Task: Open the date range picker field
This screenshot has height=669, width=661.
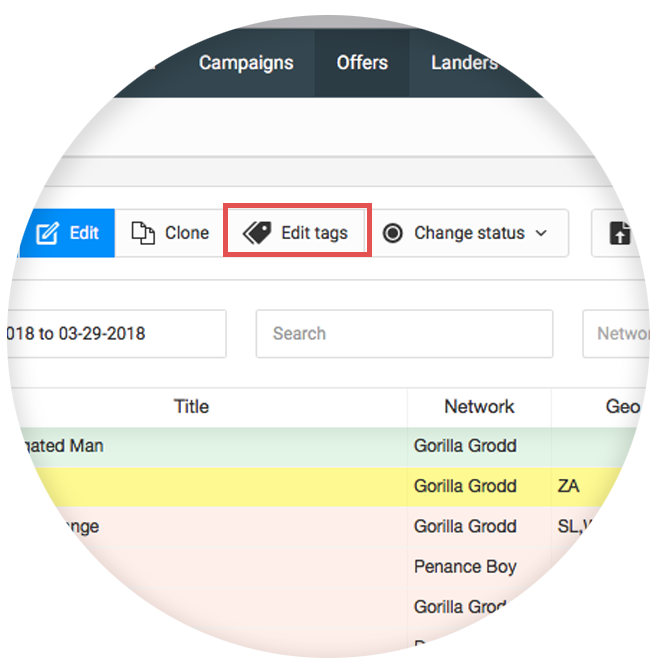Action: coord(115,334)
